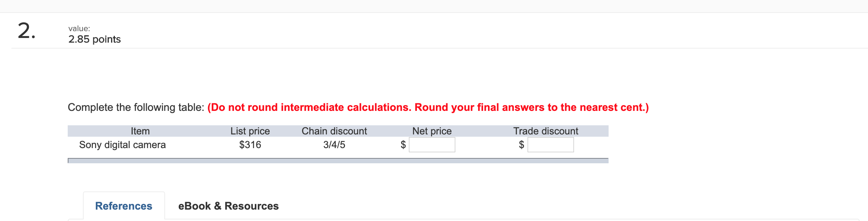The image size is (868, 221).
Task: Click the dollar sign beside Net price field
Action: pyautogui.click(x=402, y=145)
